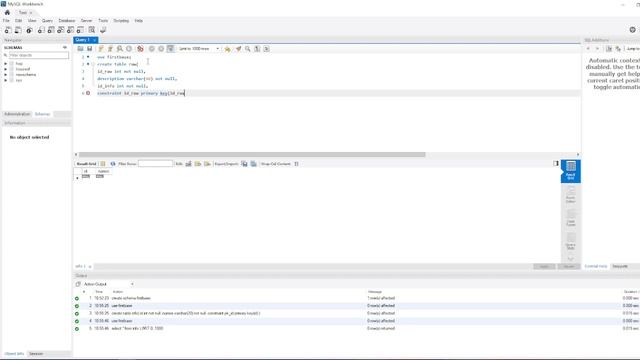Beautify the query with the broom icon
The height and width of the screenshot is (360, 640).
pos(238,49)
